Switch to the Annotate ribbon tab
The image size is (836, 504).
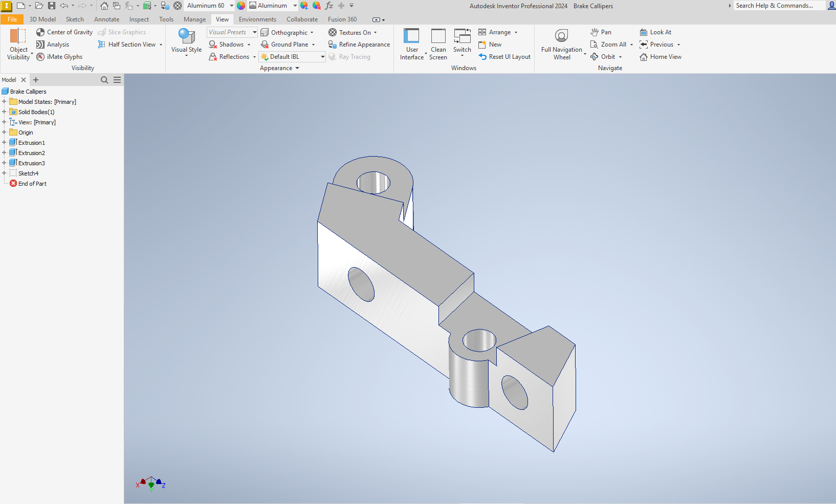point(106,19)
